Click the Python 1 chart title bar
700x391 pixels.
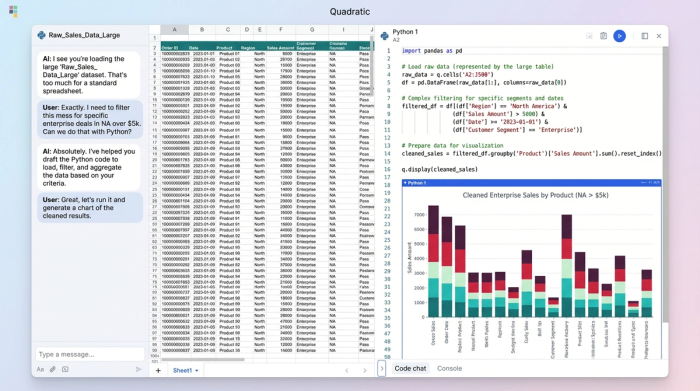pos(531,183)
